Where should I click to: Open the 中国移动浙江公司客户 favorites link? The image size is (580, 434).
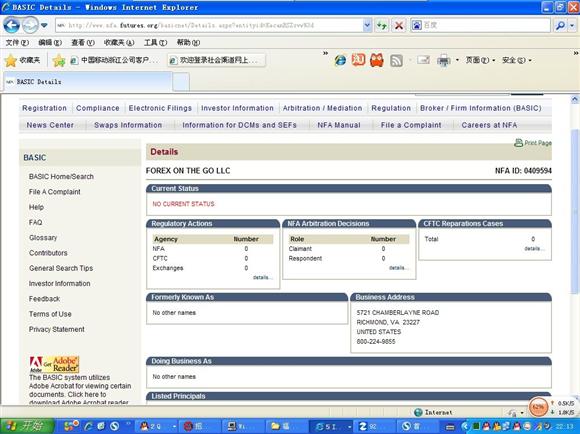(115, 60)
